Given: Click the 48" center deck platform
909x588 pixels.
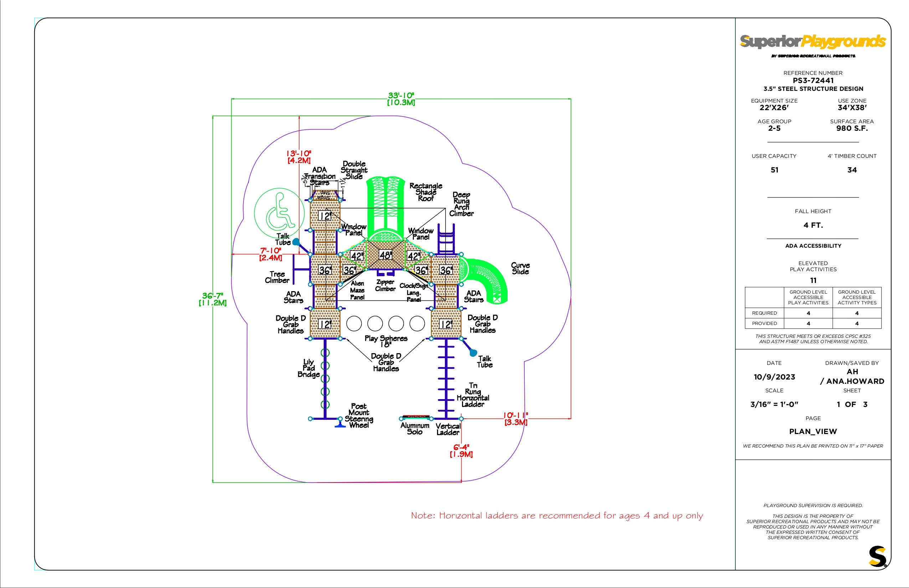Looking at the screenshot, I should pyautogui.click(x=385, y=255).
